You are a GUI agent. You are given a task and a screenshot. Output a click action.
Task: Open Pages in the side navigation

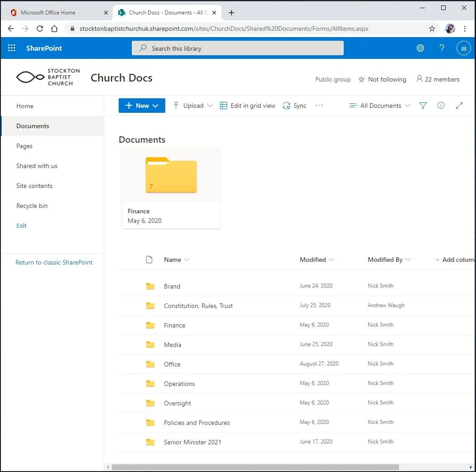pyautogui.click(x=24, y=146)
